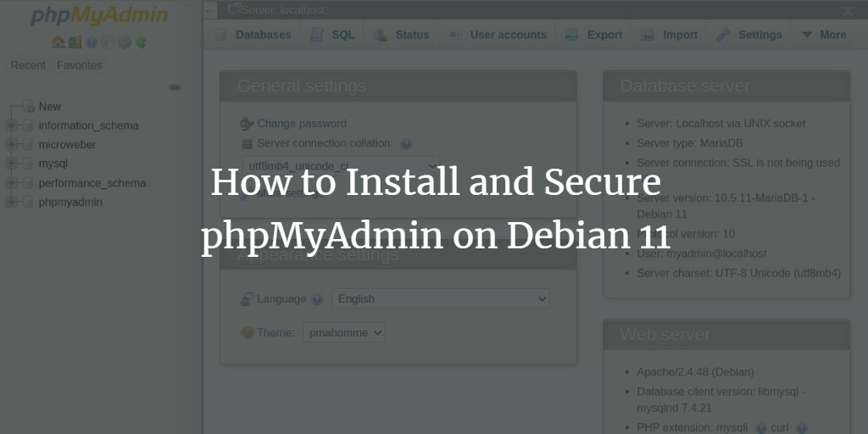Click the link chain icon in navigation panel

coord(175,87)
